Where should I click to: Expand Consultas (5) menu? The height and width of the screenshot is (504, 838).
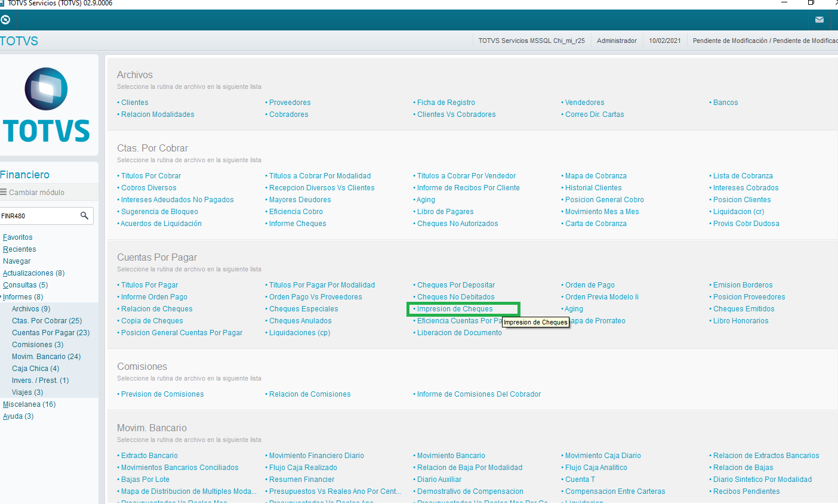click(x=26, y=285)
